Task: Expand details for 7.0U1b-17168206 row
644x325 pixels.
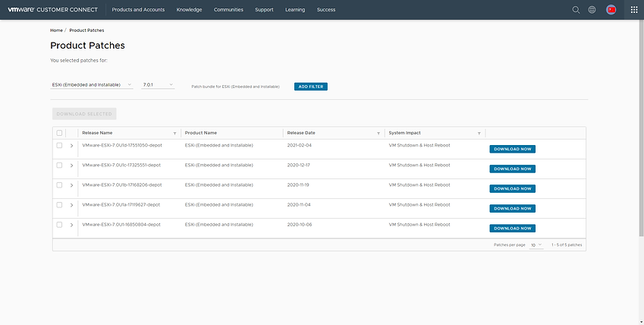Action: click(71, 185)
